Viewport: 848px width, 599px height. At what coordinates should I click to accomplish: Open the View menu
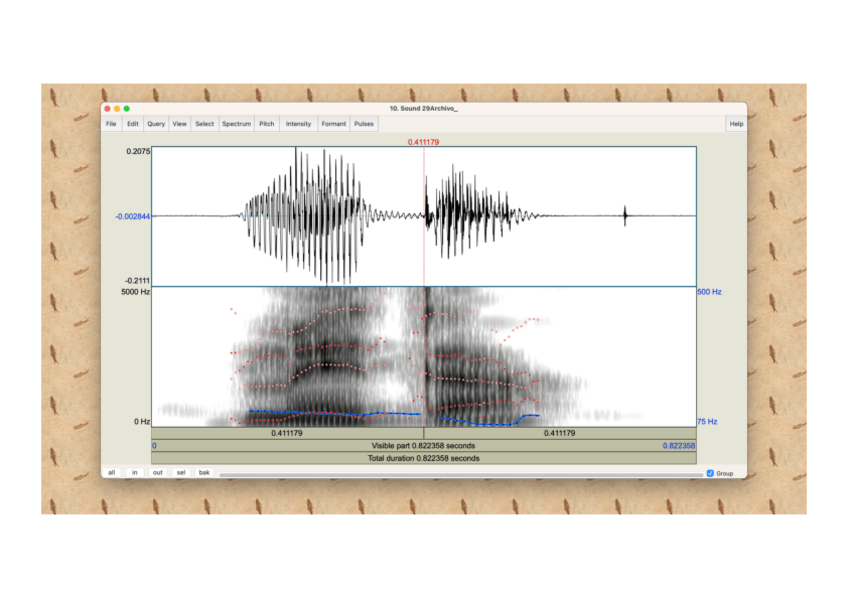pos(180,124)
